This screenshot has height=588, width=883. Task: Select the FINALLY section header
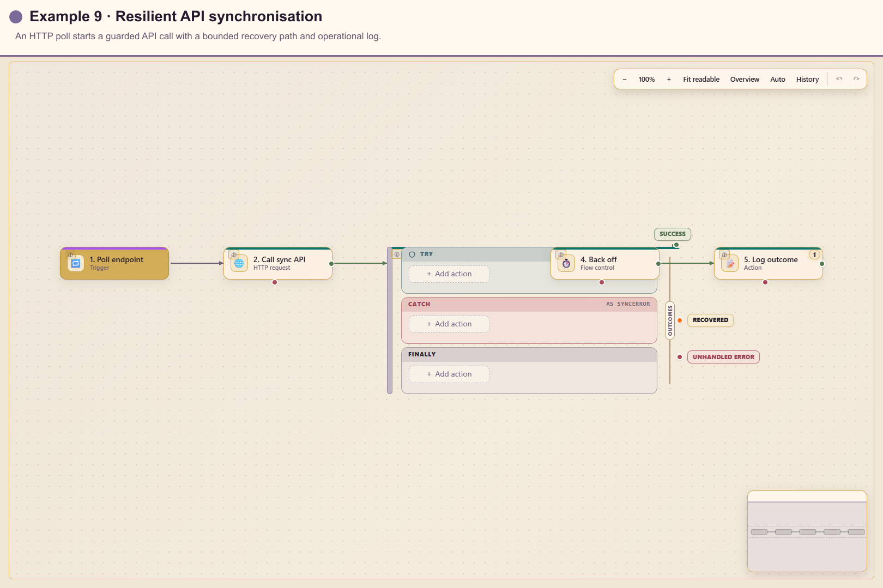click(529, 354)
